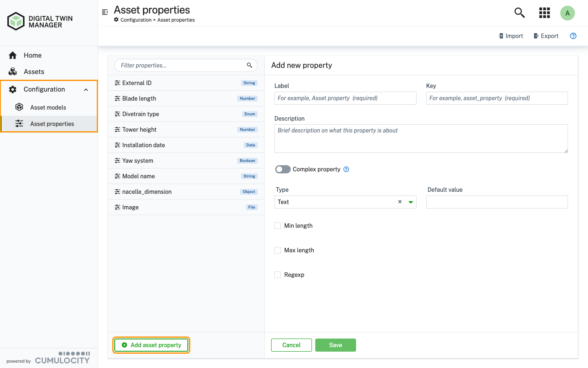Click the help icon beside Complex property

[x=346, y=169]
